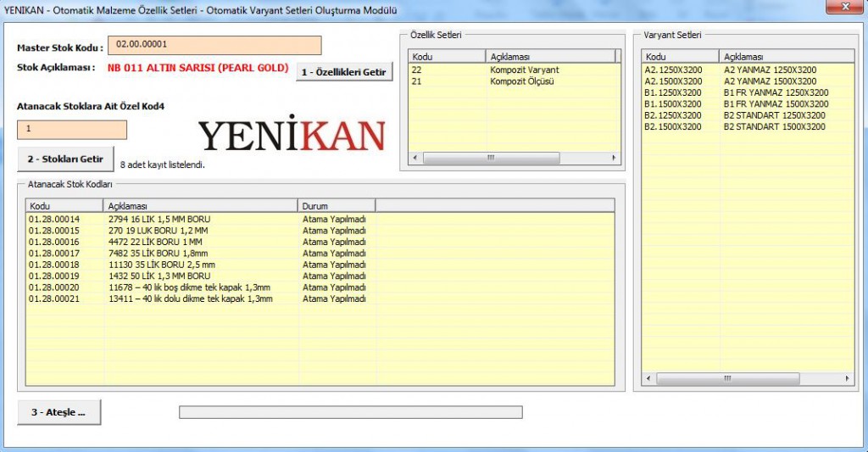Choose variant 'A2 YANMAZ 1250X3200'
The image size is (868, 452).
point(770,70)
